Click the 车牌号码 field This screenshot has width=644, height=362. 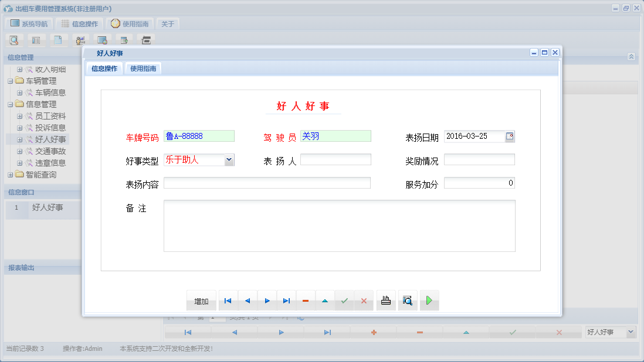(199, 136)
